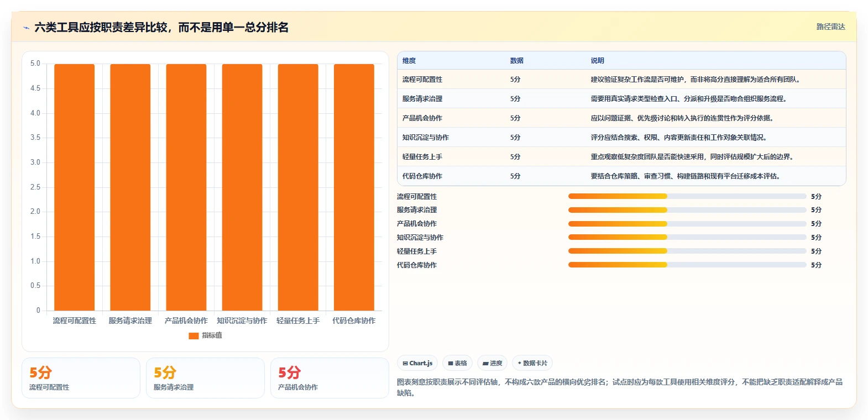This screenshot has height=420, width=868.
Task: Click the 2.5 y-axis tick label
Action: click(35, 187)
